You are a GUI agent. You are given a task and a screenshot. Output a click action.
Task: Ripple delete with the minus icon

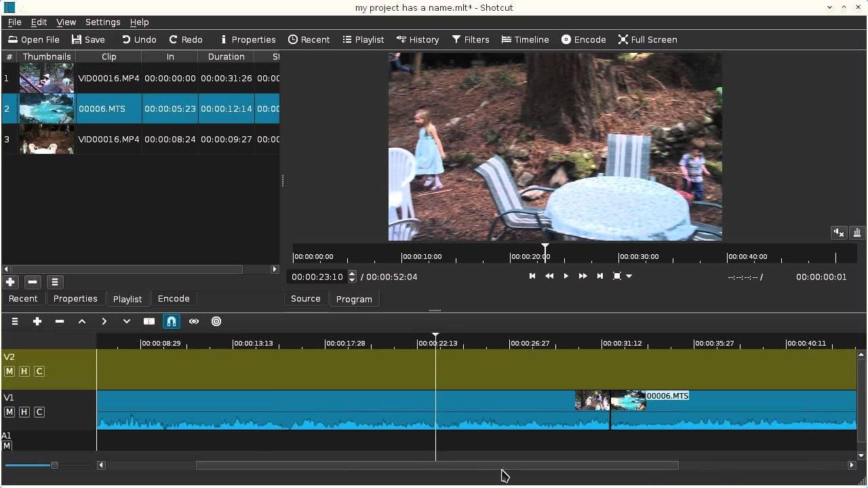(60, 321)
